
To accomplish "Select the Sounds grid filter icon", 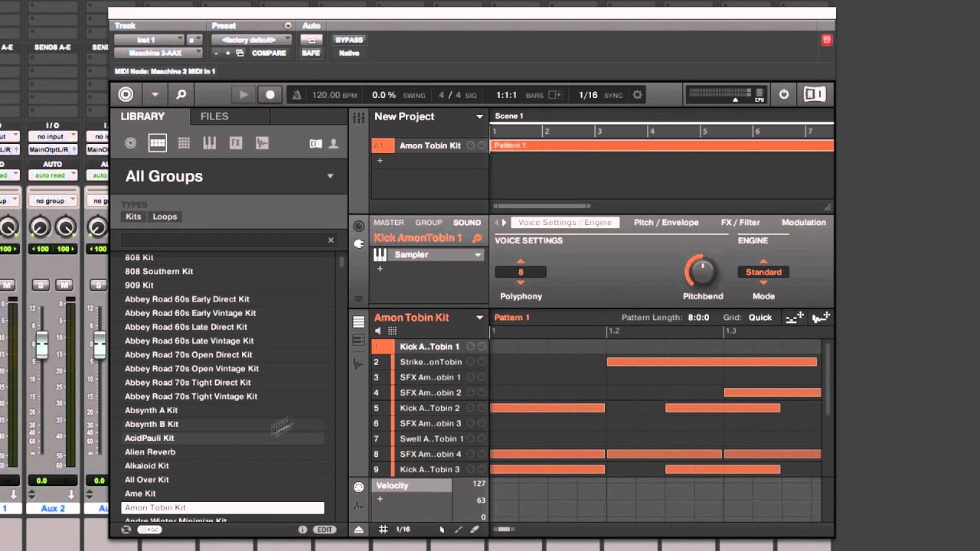I will point(184,143).
